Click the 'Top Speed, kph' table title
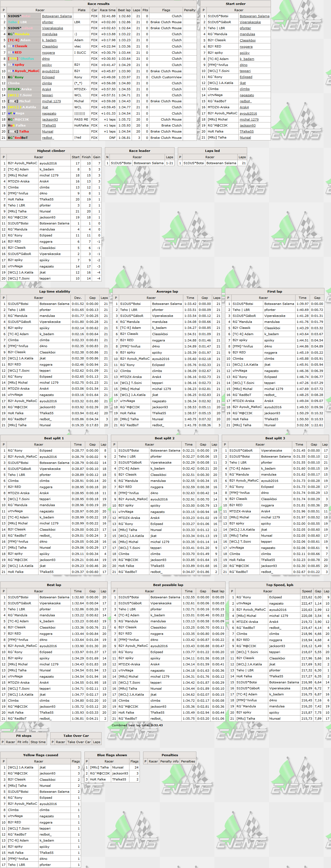 [279, 585]
